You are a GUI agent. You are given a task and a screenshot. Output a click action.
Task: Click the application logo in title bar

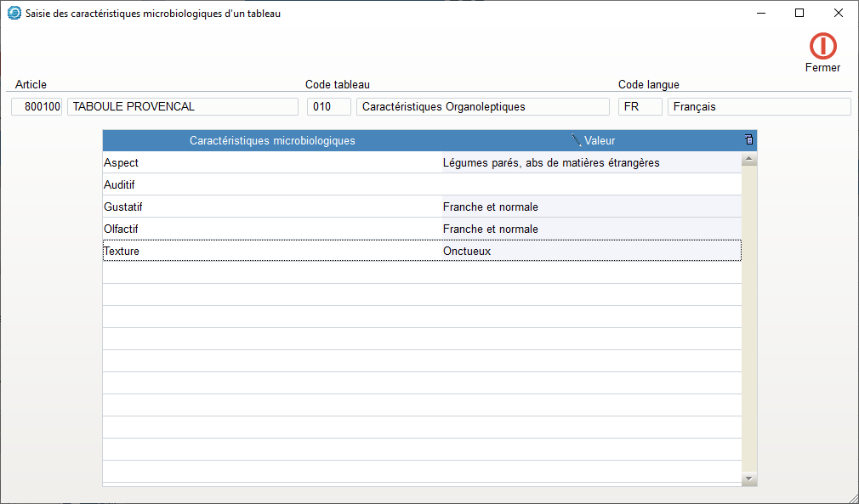(14, 13)
